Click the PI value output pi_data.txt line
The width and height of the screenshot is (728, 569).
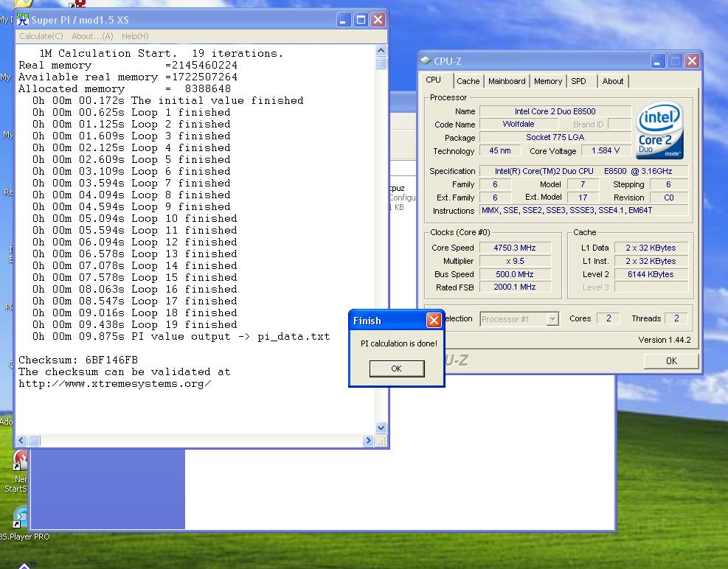pos(181,337)
